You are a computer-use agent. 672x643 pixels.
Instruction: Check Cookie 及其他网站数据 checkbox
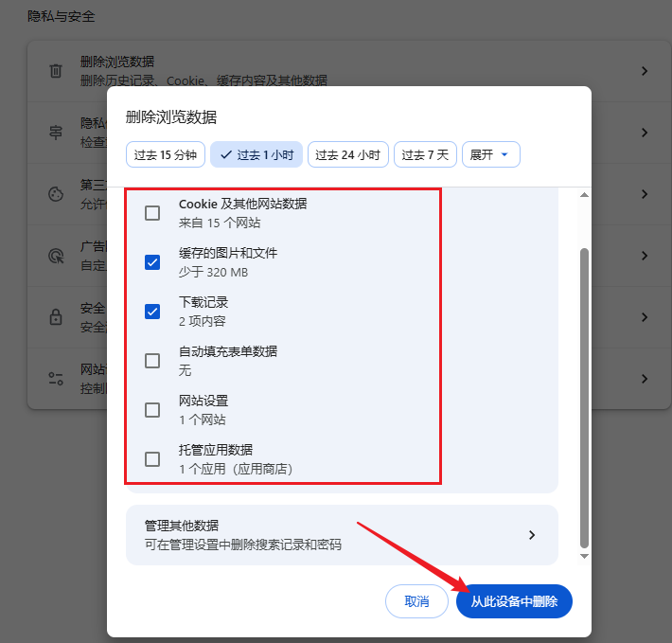[152, 213]
